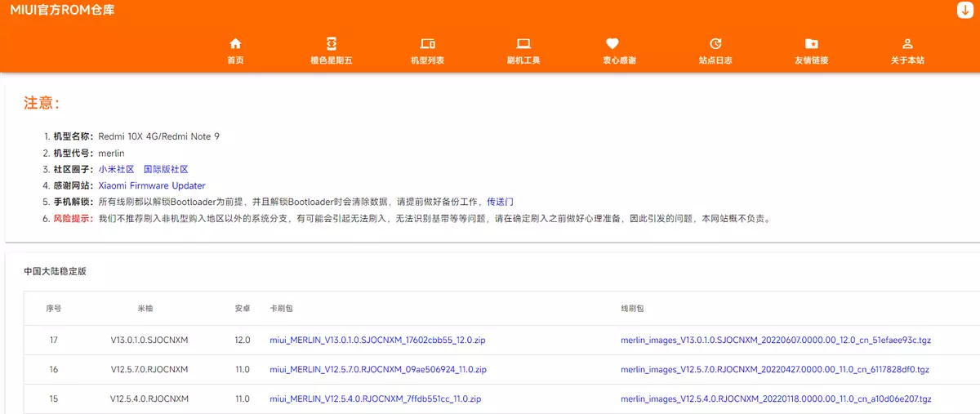Click the 安卓 column header
Viewport: 980px width, 414px height.
[243, 309]
